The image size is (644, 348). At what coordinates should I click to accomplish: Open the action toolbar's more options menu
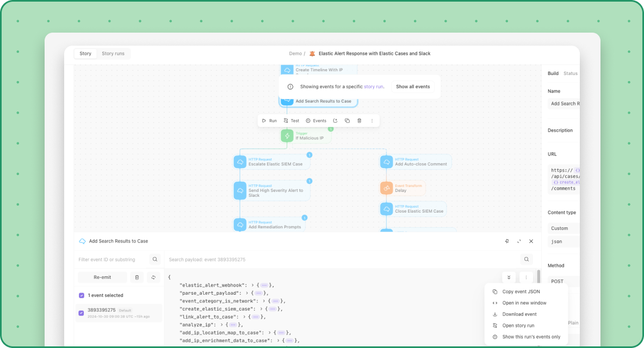pyautogui.click(x=372, y=121)
